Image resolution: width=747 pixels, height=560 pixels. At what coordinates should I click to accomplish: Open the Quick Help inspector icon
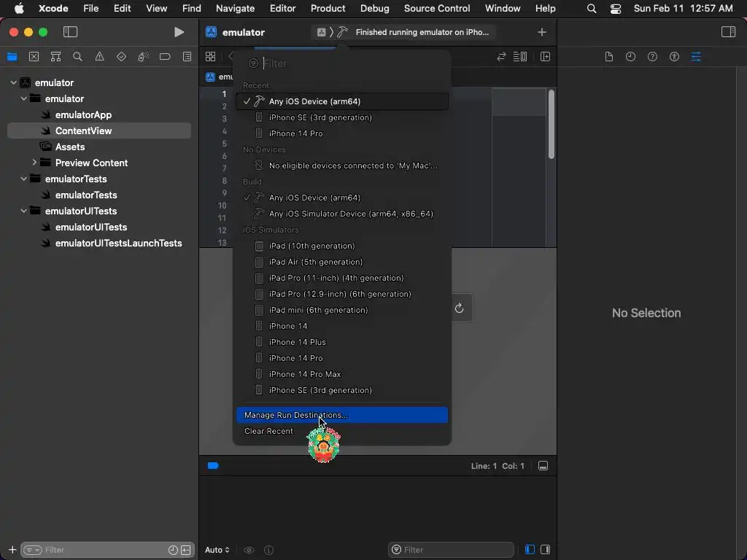(x=653, y=57)
